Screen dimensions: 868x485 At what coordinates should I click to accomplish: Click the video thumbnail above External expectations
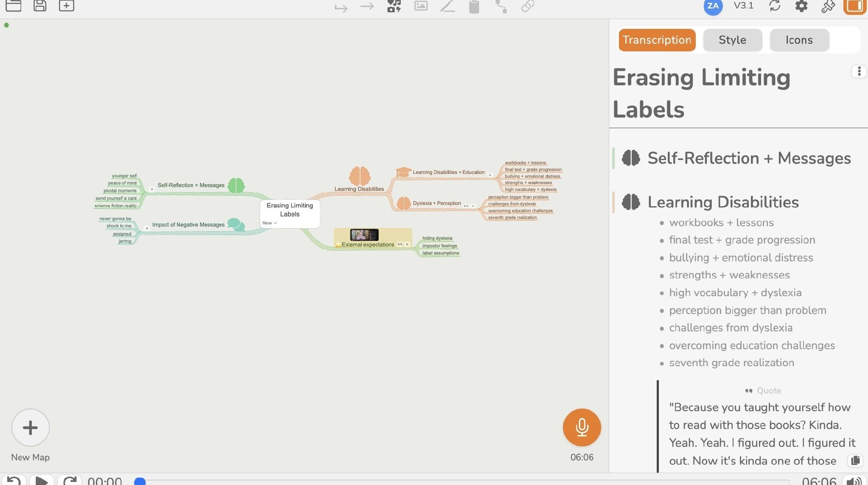coord(364,235)
